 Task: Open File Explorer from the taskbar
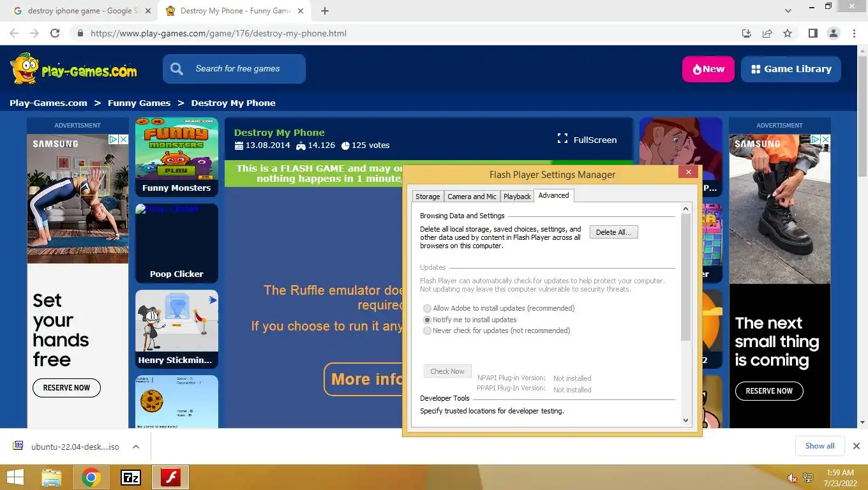tap(51, 477)
